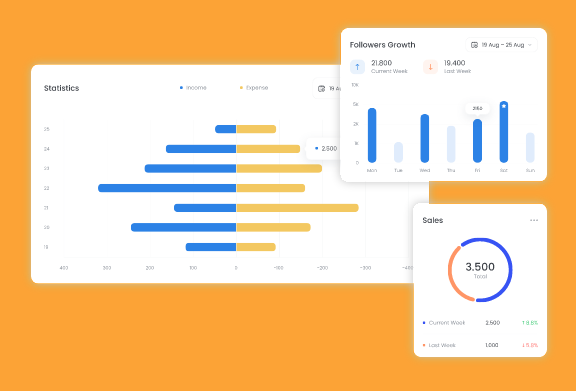Select the Tue bar in Followers Growth

coord(398,152)
